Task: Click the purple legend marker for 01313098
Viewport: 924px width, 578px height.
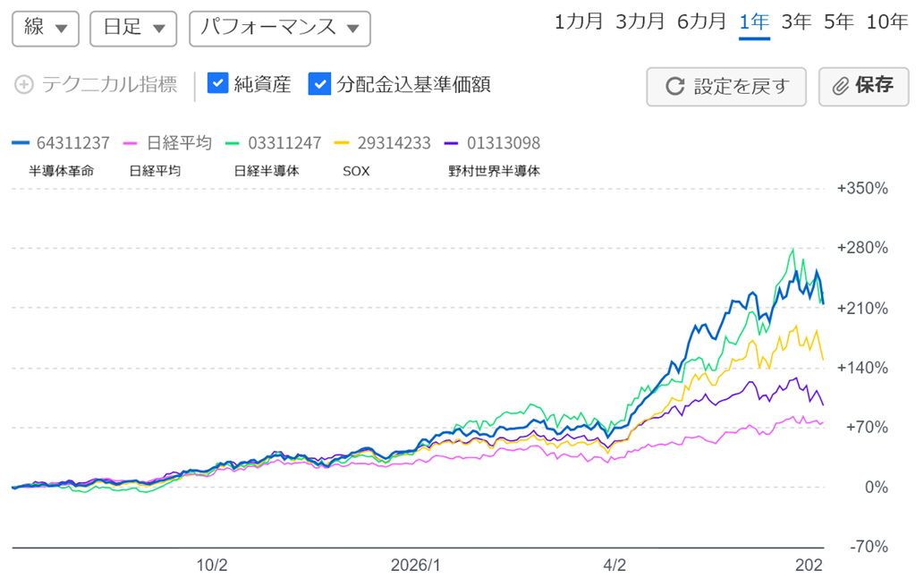Action: pyautogui.click(x=451, y=143)
